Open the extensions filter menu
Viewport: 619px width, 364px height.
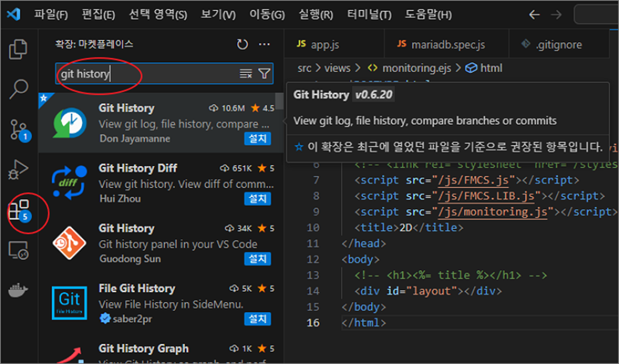[x=264, y=74]
